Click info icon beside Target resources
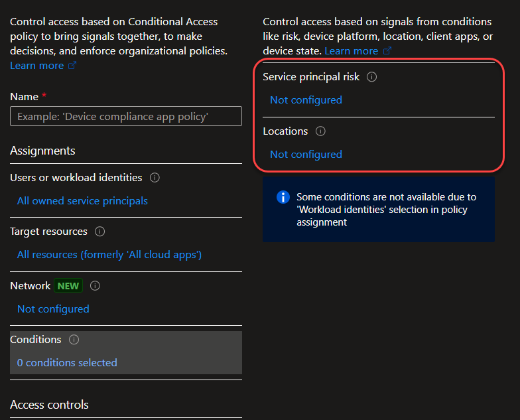Image resolution: width=520 pixels, height=420 pixels. [x=99, y=232]
